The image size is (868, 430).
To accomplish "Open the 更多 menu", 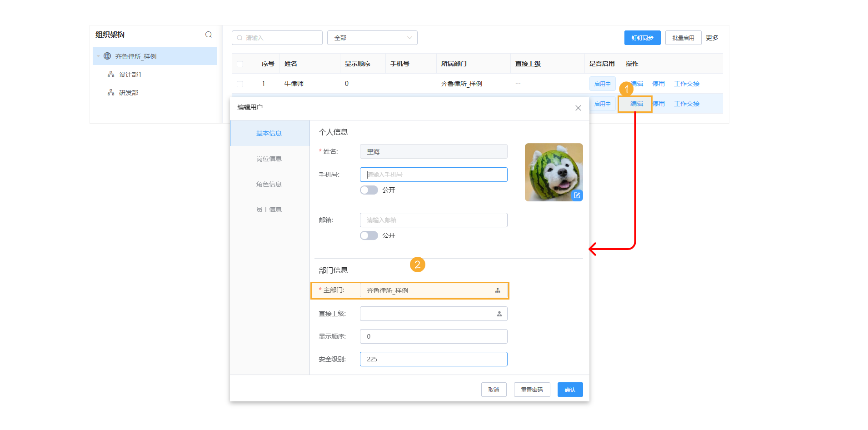I will click(712, 38).
